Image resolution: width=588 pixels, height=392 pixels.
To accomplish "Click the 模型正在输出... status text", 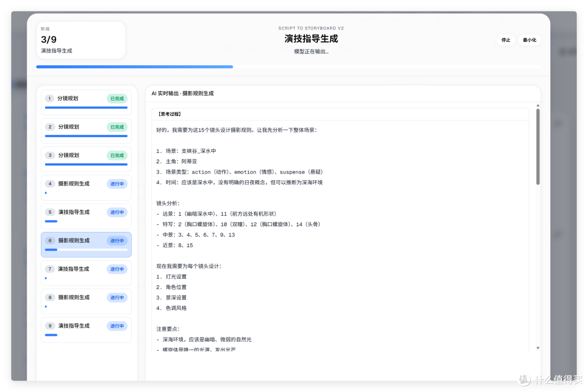I will [311, 52].
